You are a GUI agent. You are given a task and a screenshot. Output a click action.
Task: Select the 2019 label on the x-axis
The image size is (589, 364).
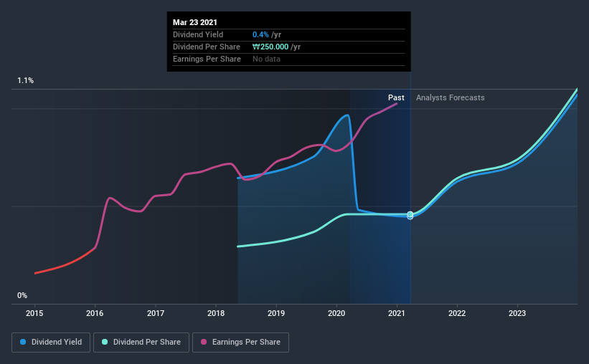click(276, 313)
